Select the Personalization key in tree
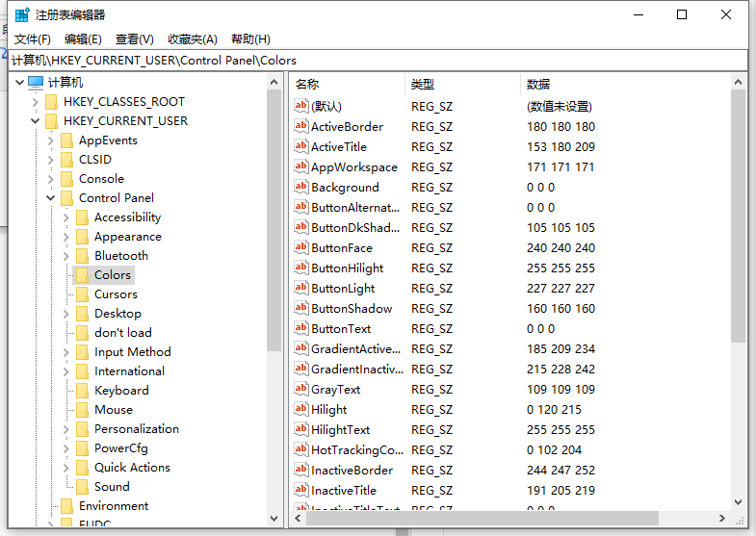The height and width of the screenshot is (536, 756). tap(136, 429)
